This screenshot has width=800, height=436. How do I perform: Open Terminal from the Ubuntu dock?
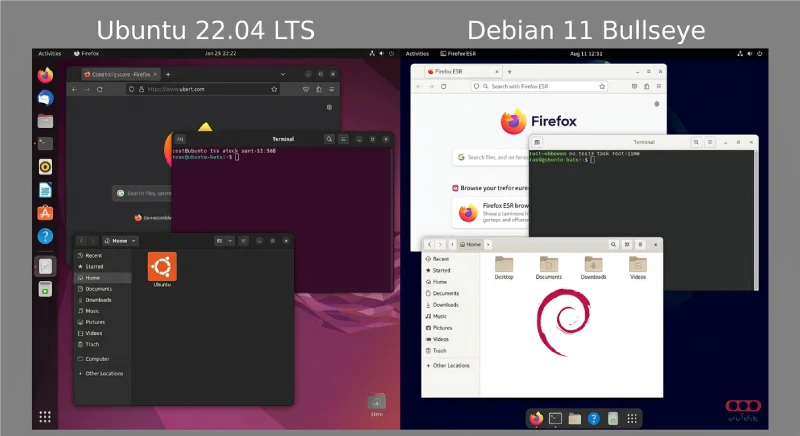tap(45, 144)
